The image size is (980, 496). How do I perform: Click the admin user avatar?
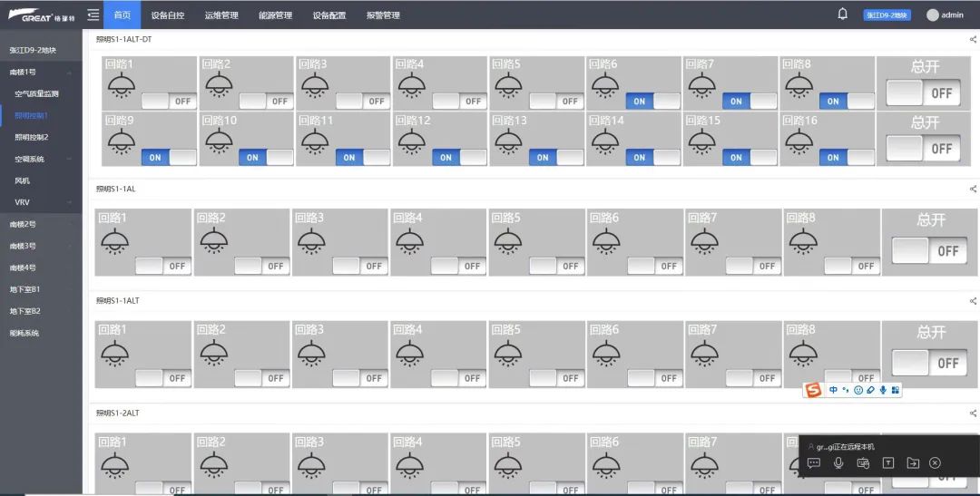click(x=932, y=15)
